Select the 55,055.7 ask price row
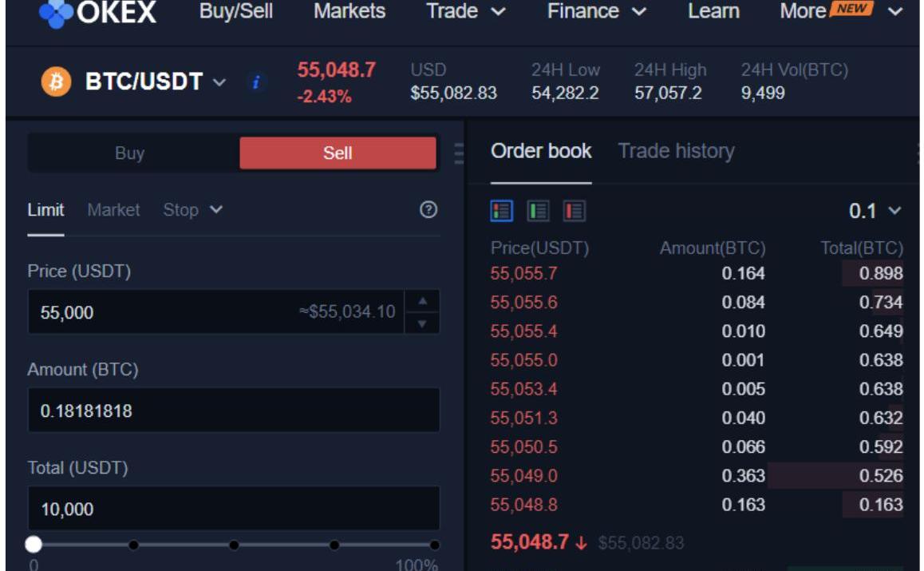Image resolution: width=924 pixels, height=571 pixels. 697,274
